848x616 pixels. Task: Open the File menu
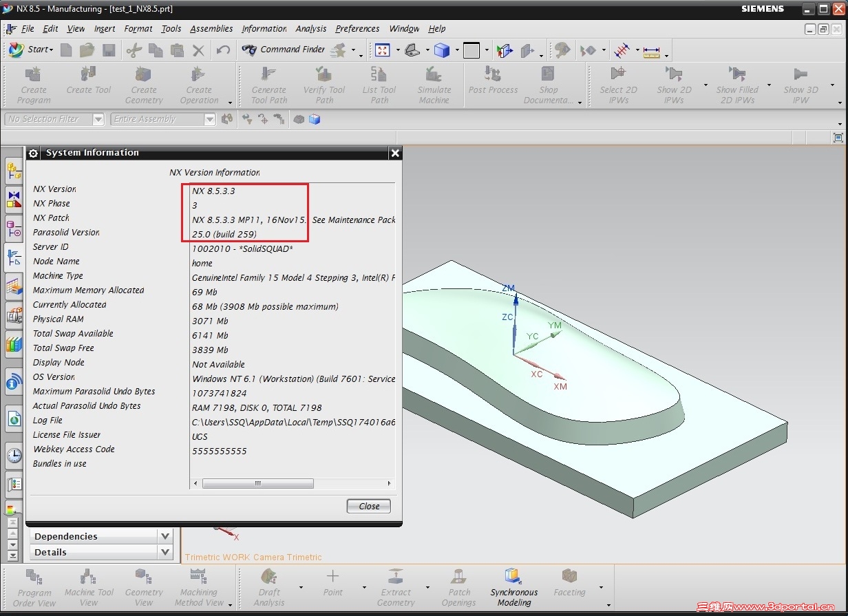pos(28,29)
